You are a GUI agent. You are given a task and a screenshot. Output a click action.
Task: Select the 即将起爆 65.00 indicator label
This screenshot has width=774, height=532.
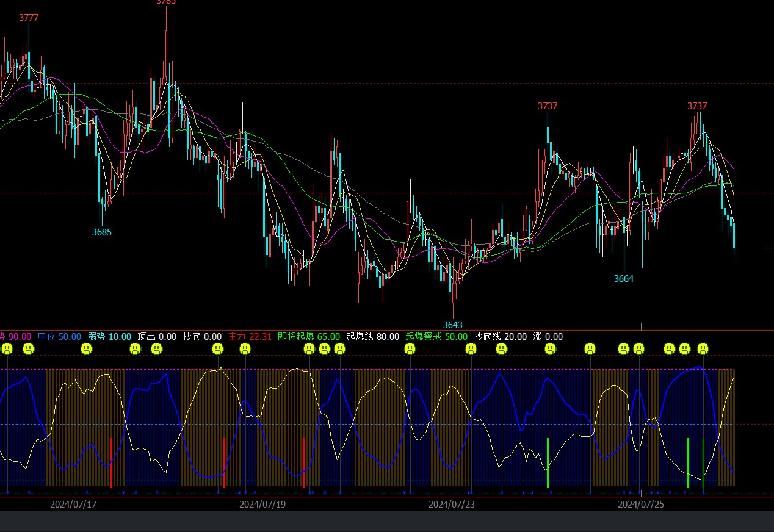pyautogui.click(x=309, y=337)
